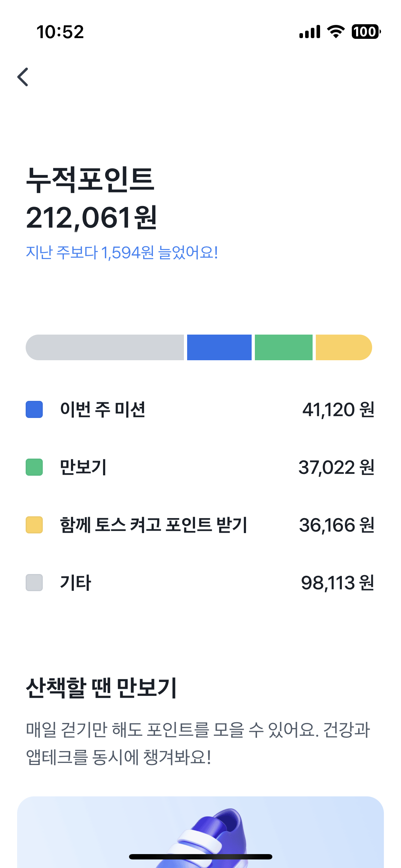Tap the battery level indicator

(x=366, y=32)
